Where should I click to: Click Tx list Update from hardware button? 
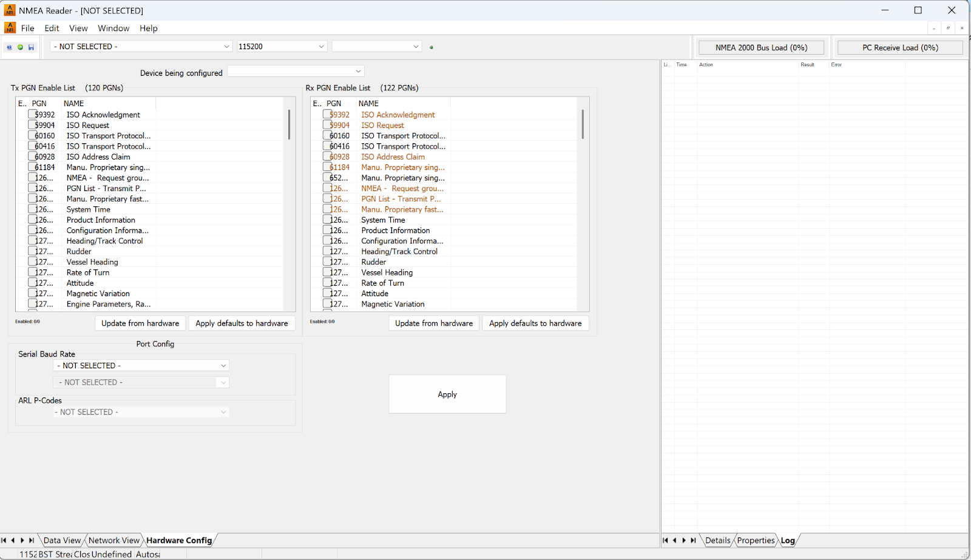point(140,323)
